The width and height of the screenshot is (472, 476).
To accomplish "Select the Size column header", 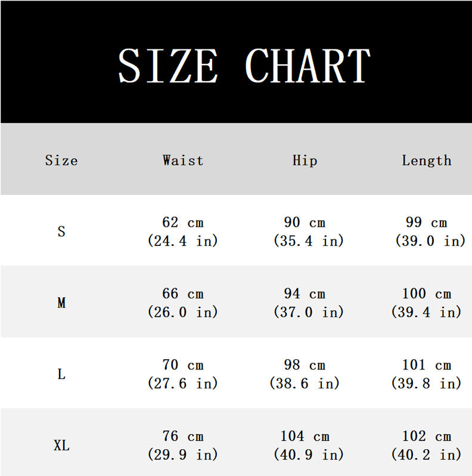I will coord(61,160).
